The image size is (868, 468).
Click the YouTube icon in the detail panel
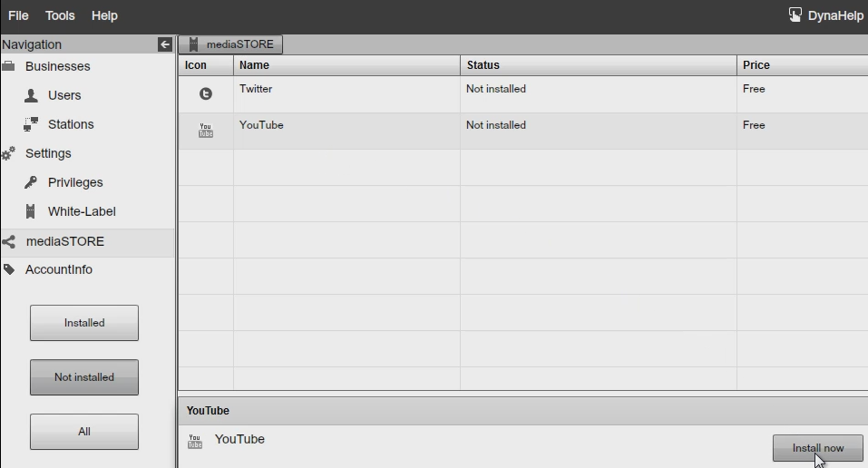195,442
